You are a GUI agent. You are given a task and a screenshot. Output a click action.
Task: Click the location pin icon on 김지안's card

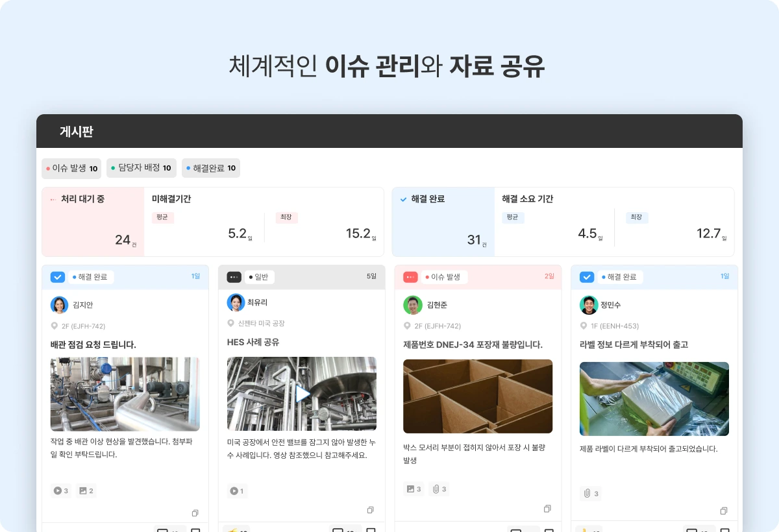point(55,326)
